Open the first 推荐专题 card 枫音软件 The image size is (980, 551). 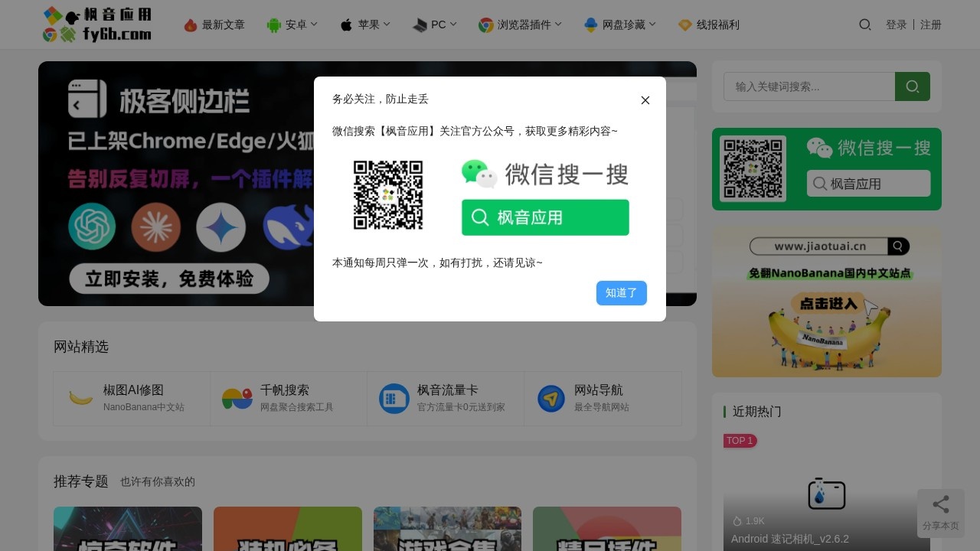pos(128,529)
